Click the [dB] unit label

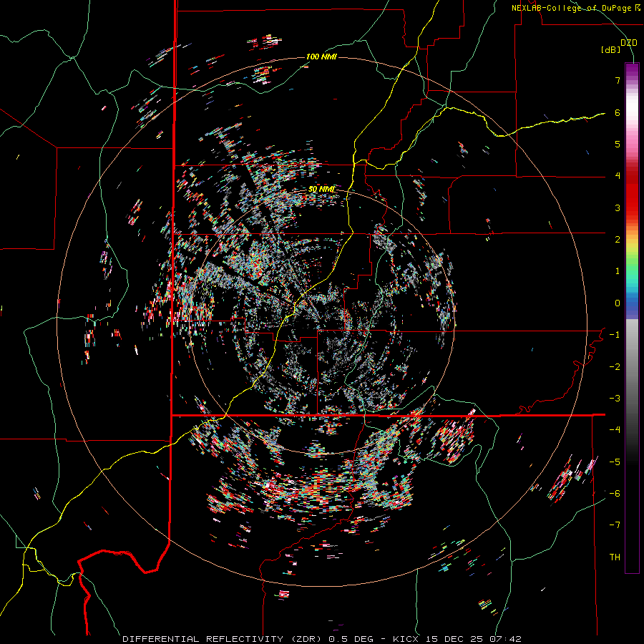coord(610,50)
